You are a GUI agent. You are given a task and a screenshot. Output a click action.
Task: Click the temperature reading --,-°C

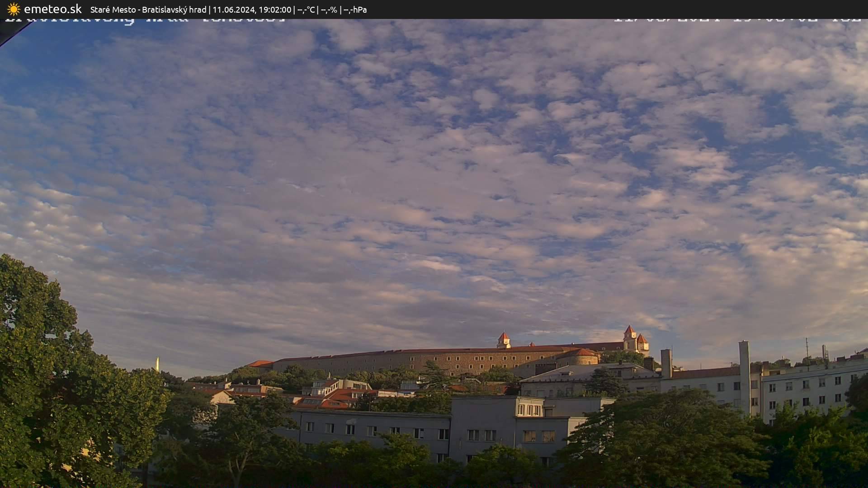[306, 9]
